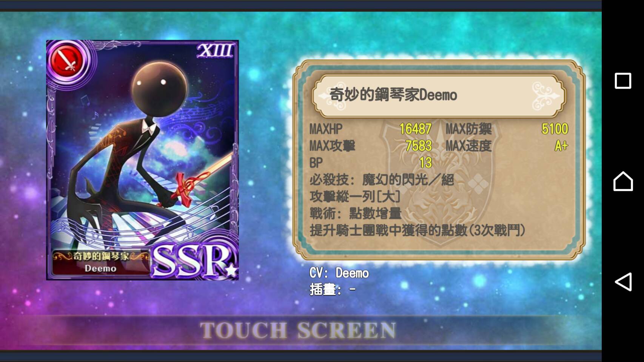Image resolution: width=644 pixels, height=362 pixels.
Task: Tap the Android back navigation triangle
Action: point(623,282)
